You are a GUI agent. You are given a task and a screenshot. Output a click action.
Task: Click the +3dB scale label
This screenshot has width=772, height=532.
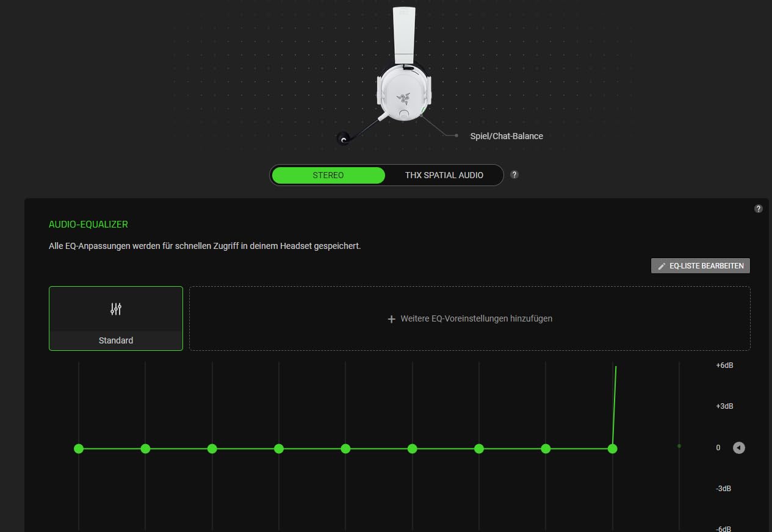[724, 406]
